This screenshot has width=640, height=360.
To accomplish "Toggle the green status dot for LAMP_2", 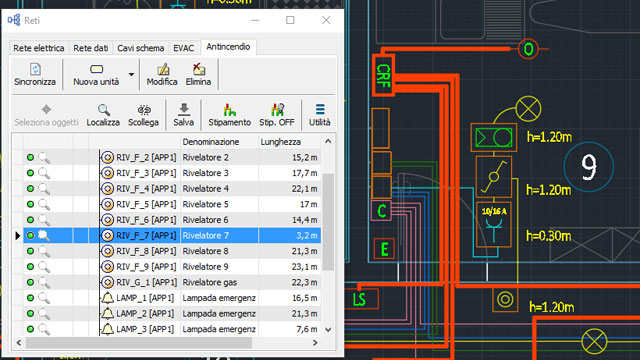I will click(x=30, y=313).
